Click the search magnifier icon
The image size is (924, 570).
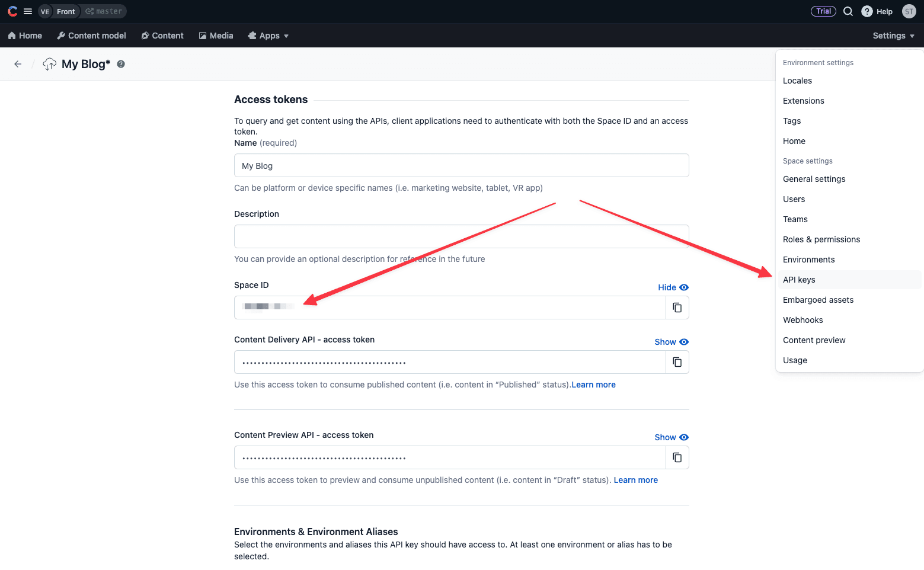click(x=848, y=11)
